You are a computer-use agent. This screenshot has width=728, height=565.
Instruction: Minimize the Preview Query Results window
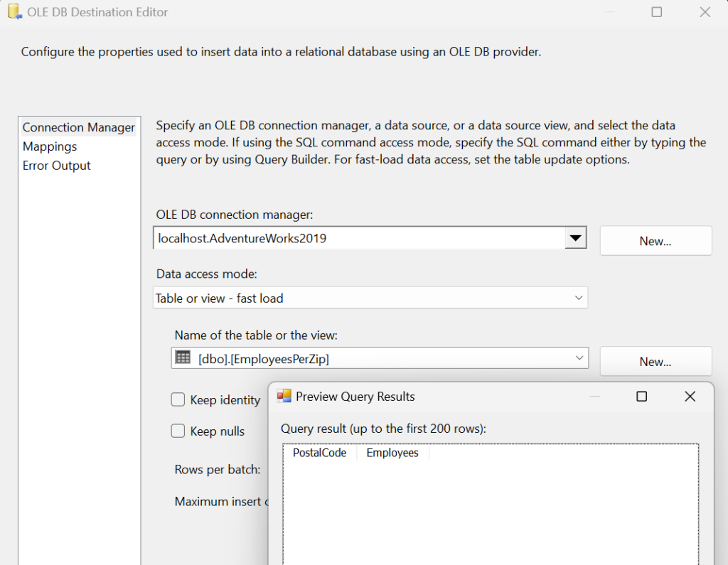coord(594,397)
